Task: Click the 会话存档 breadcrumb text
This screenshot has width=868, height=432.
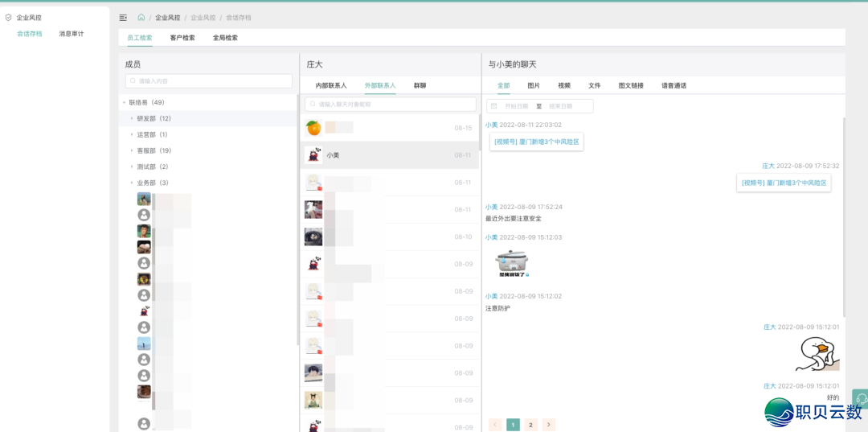Action: (x=239, y=18)
